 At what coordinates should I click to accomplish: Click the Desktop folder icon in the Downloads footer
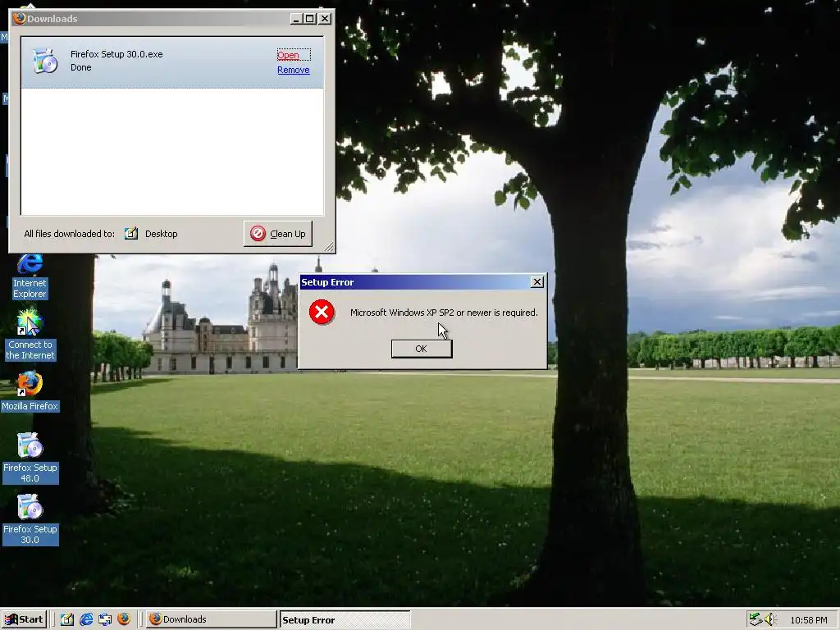point(131,234)
